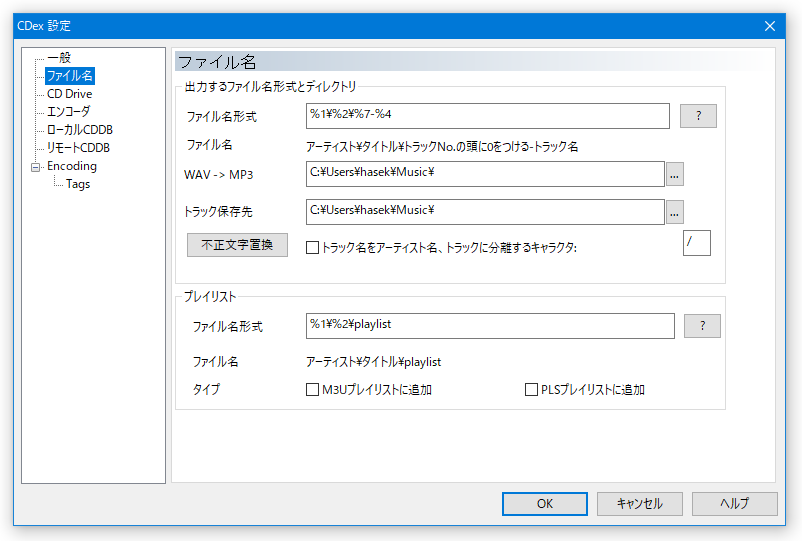Screen dimensions: 802x541
Task: Click the トラック保存先 label
Action: 218,212
